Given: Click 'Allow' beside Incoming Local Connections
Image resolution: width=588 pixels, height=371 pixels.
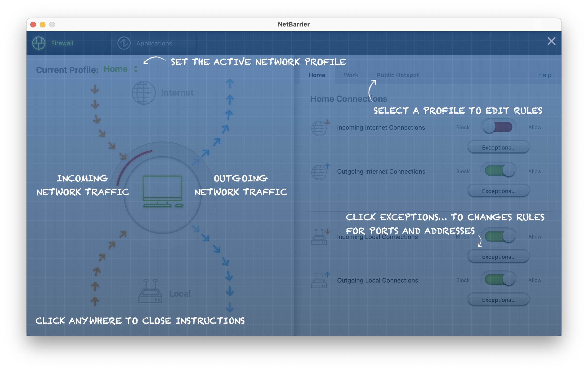Looking at the screenshot, I should [535, 237].
